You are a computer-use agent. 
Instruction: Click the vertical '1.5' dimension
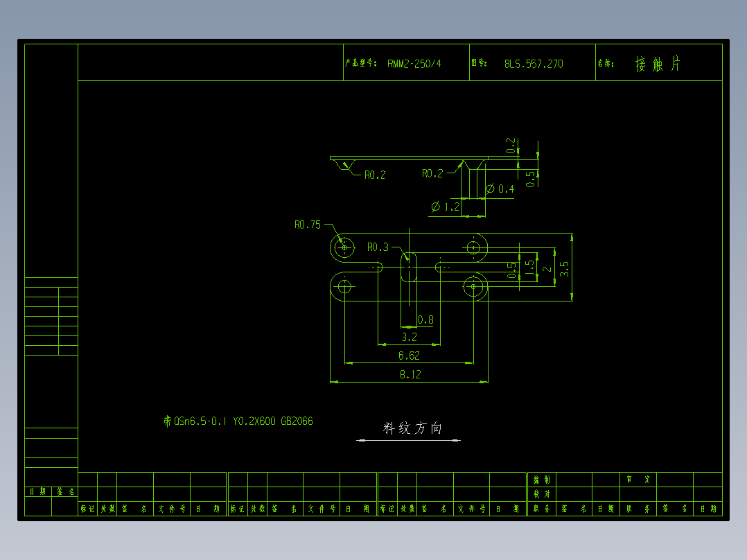[529, 268]
